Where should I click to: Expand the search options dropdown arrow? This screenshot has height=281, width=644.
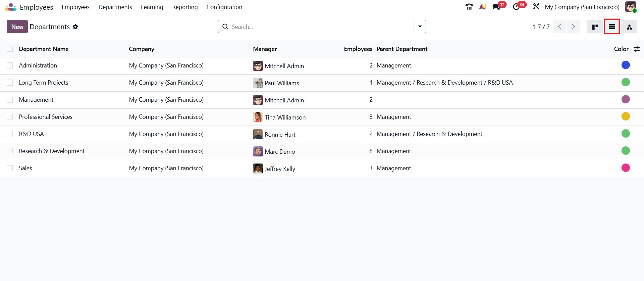coord(420,27)
